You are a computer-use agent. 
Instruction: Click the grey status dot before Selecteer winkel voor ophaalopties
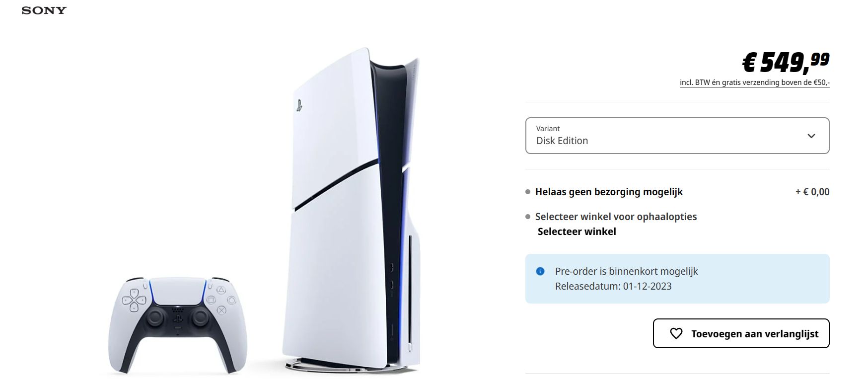528,217
